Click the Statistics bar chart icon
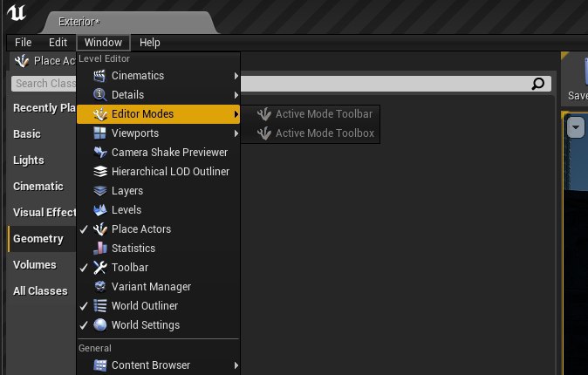This screenshot has width=588, height=375. (100, 249)
